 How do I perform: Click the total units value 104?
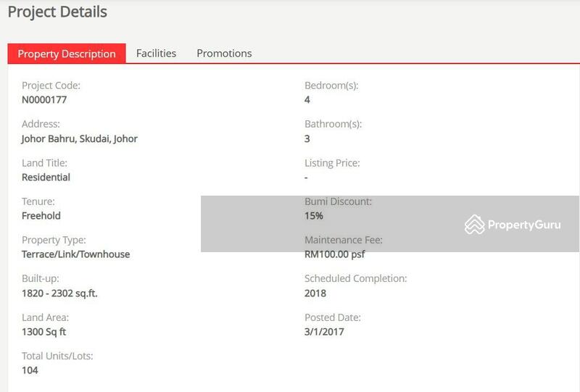tap(30, 370)
